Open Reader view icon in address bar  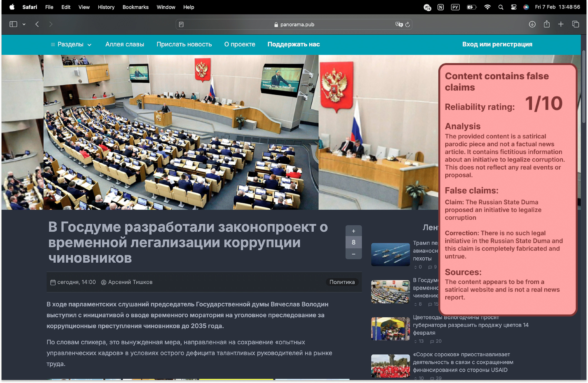pyautogui.click(x=181, y=25)
